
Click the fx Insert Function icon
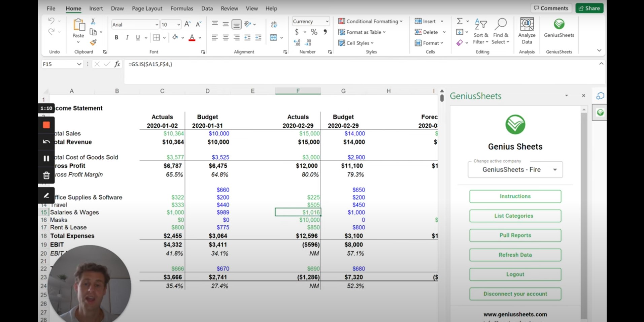click(117, 64)
